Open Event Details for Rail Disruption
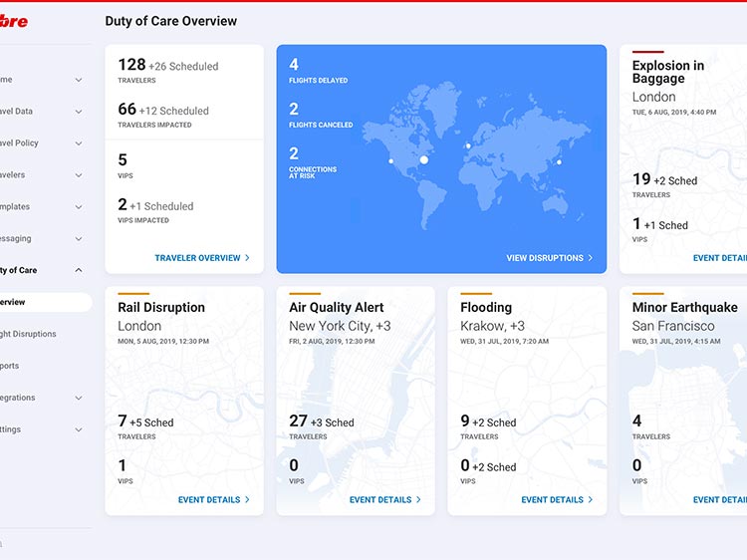The height and width of the screenshot is (560, 747). (213, 500)
